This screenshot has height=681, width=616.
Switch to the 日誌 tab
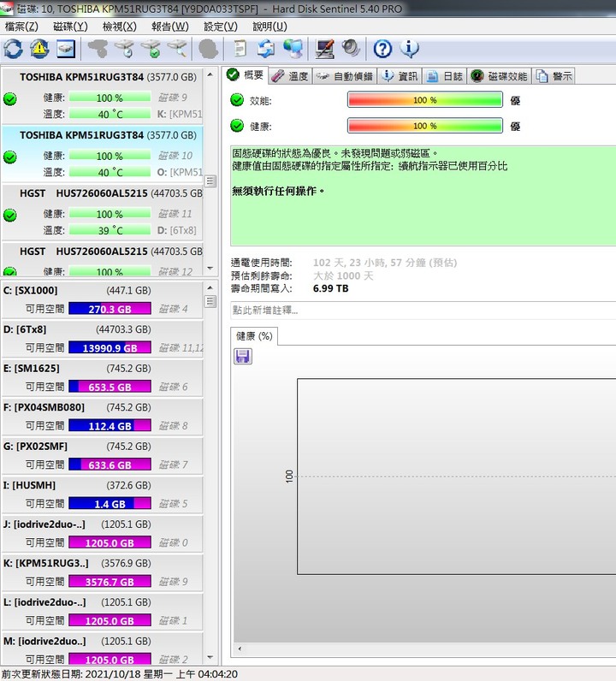click(x=444, y=76)
